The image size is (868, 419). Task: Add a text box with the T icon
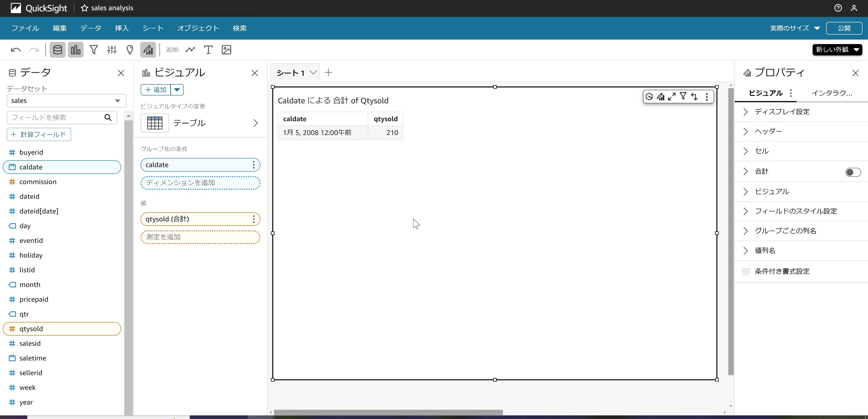[208, 50]
